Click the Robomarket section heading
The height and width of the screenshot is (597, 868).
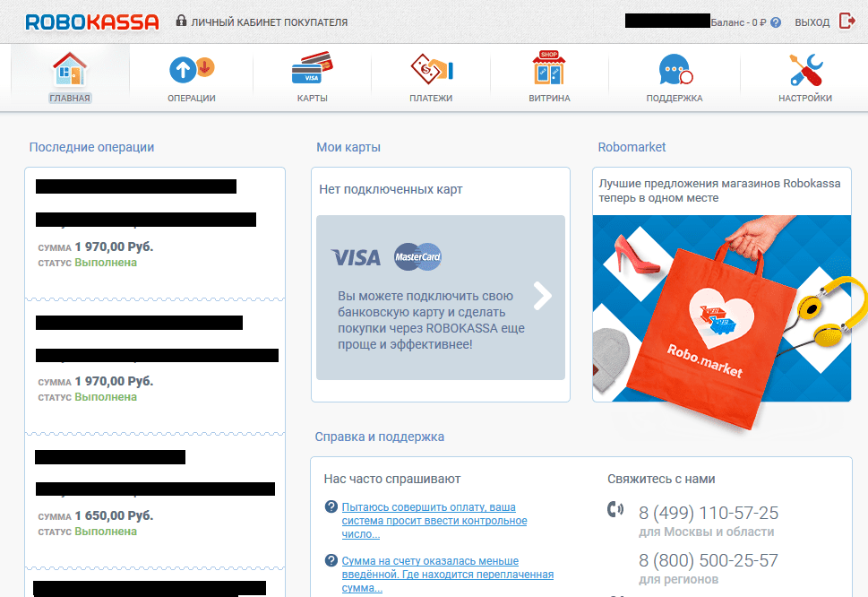(632, 147)
